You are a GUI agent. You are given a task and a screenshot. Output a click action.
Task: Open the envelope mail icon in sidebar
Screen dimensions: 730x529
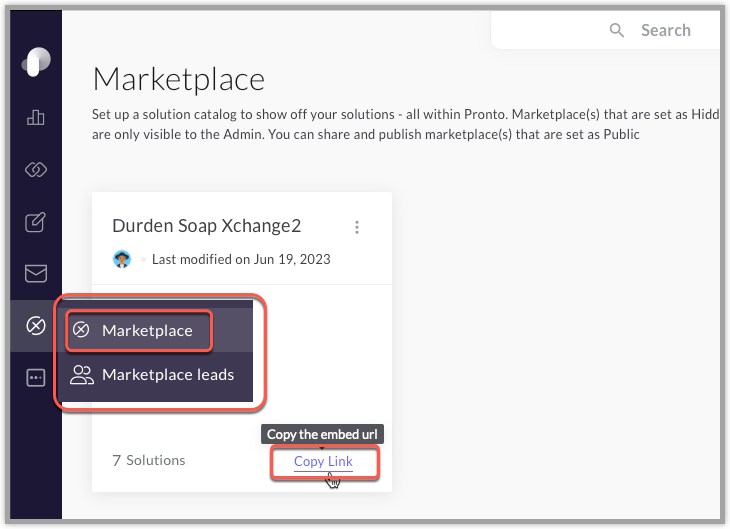[36, 274]
